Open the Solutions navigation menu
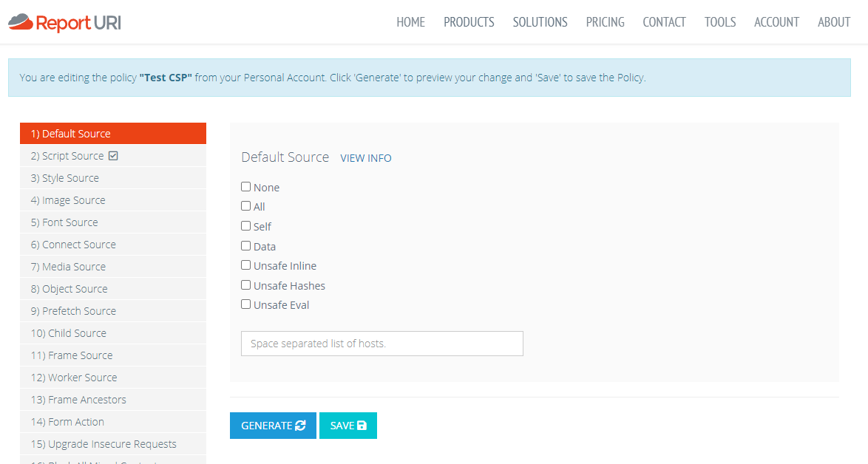 (x=540, y=22)
